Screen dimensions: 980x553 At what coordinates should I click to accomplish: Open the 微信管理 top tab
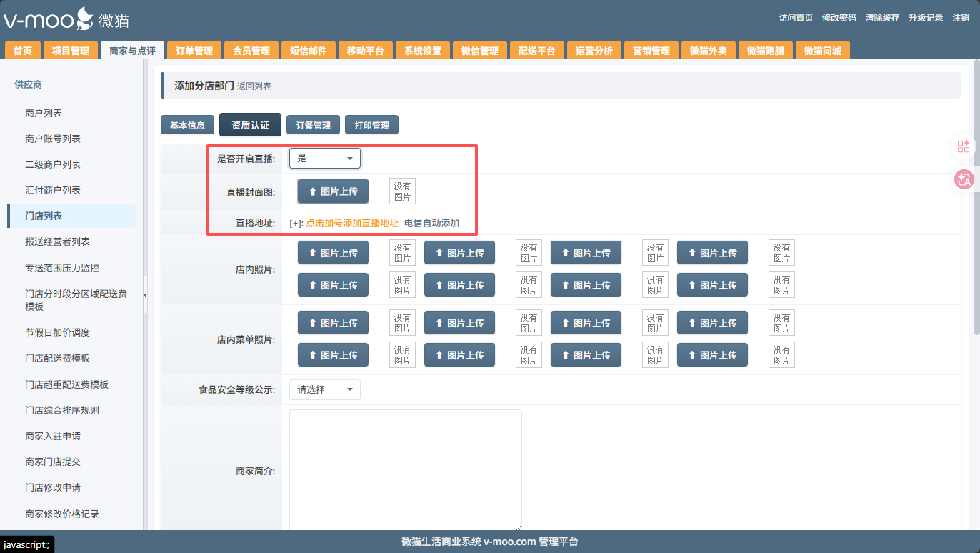479,51
